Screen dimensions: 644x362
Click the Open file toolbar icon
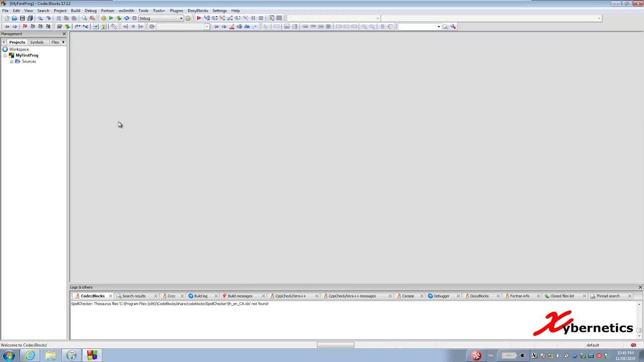coord(15,18)
